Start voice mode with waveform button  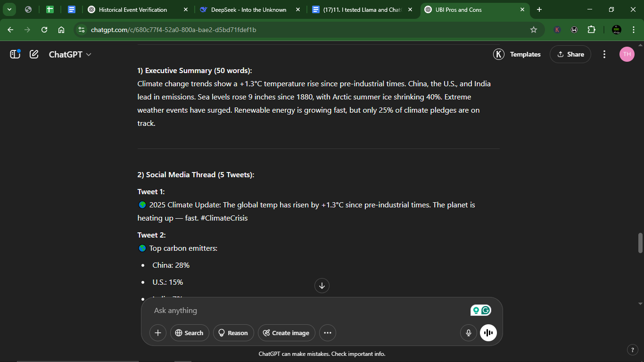pos(488,333)
